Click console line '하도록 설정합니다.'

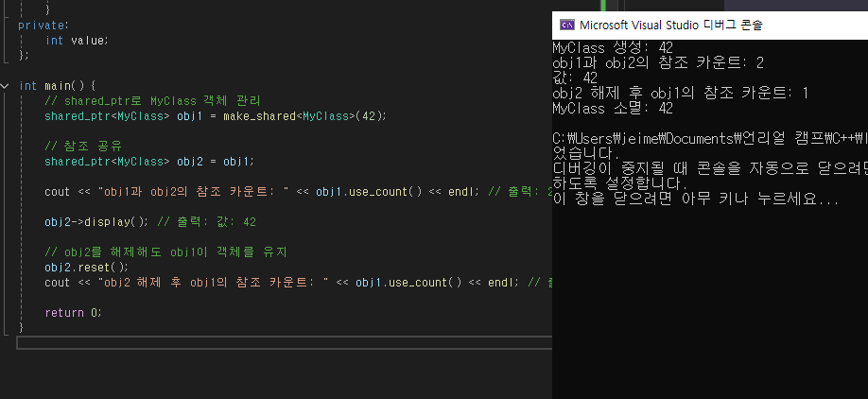[x=620, y=183]
